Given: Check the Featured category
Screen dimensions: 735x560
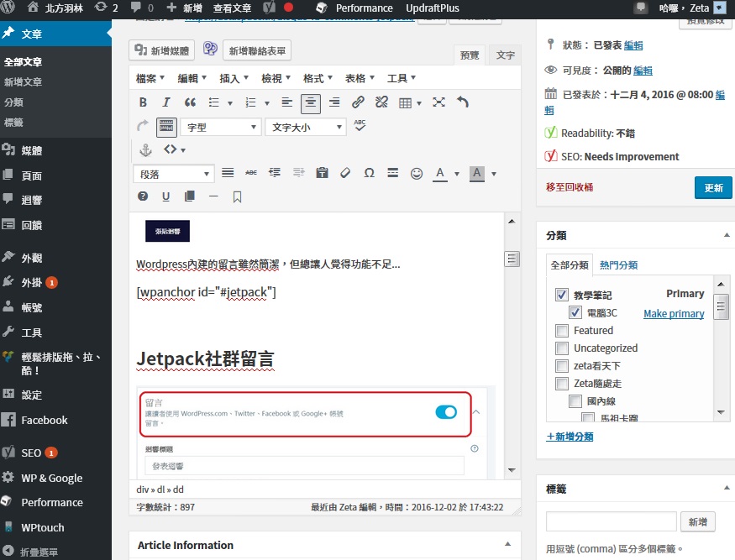Looking at the screenshot, I should (x=562, y=331).
